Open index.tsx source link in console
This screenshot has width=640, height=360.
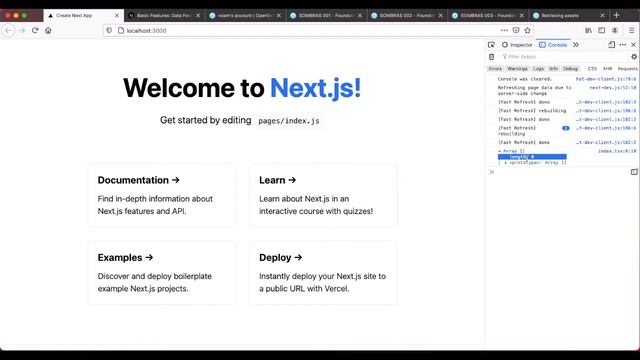coord(617,151)
